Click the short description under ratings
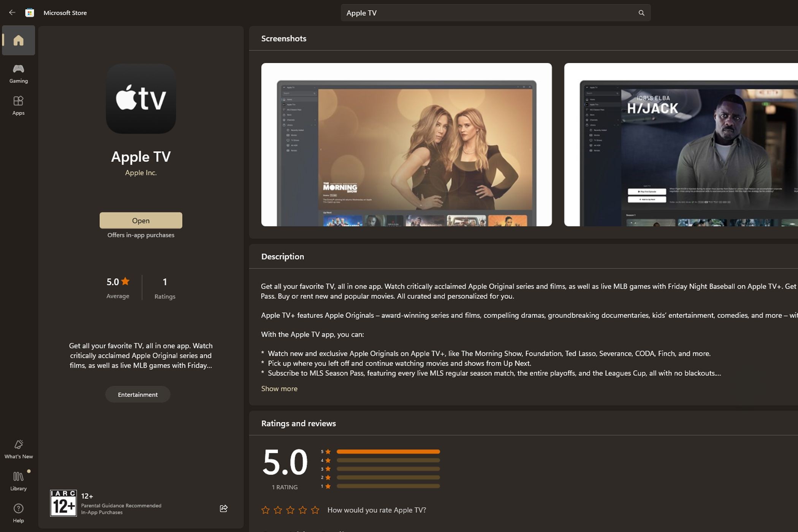 (x=141, y=356)
